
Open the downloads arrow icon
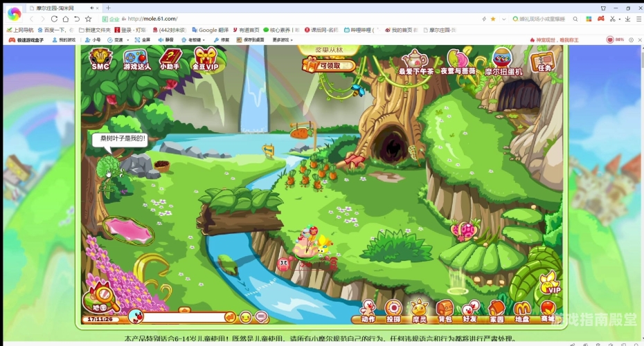pos(627,19)
